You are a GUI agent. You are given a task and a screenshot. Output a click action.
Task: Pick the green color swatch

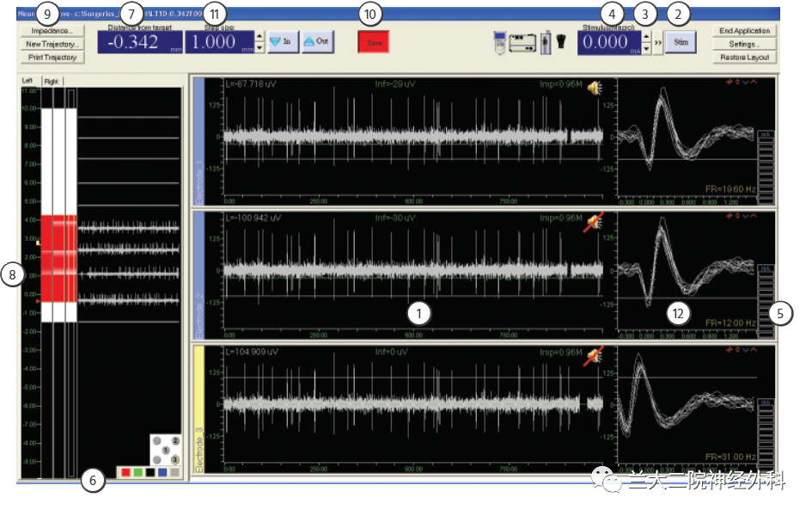[x=138, y=472]
